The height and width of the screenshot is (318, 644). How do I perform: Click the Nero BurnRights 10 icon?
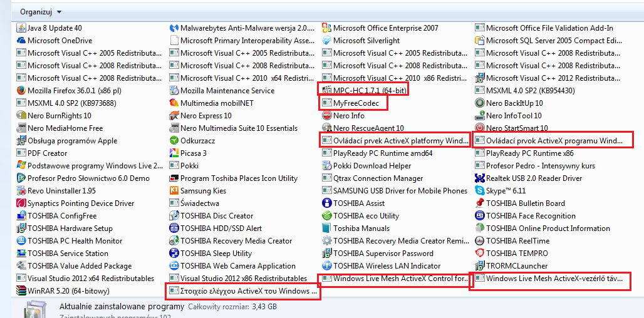click(21, 116)
